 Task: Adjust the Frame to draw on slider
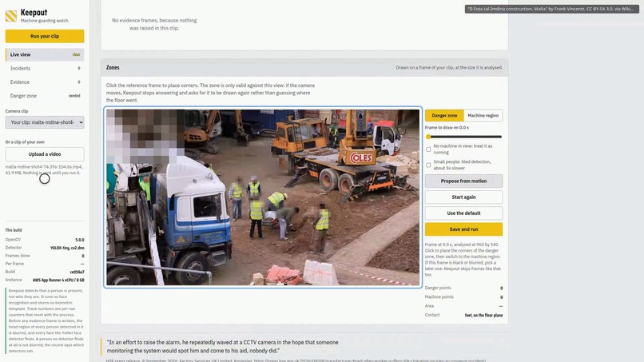463,137
